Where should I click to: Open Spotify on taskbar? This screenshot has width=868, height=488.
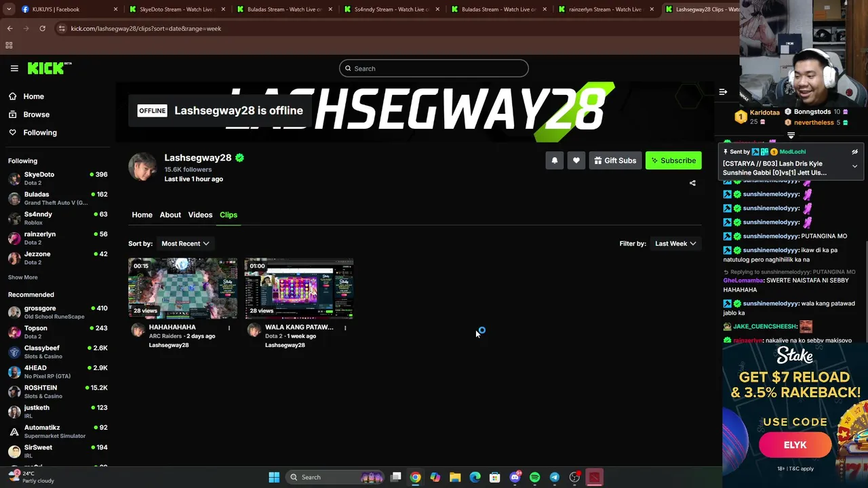(x=534, y=477)
